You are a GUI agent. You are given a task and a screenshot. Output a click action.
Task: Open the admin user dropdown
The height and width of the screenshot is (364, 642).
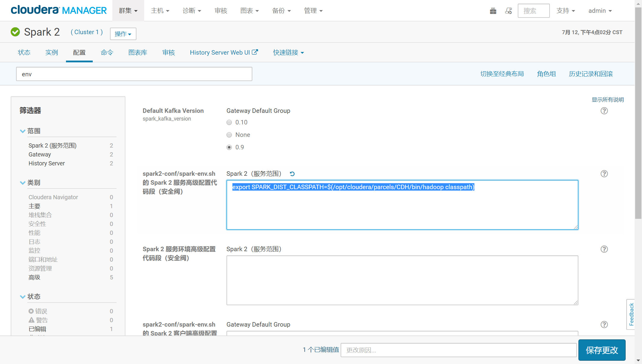pyautogui.click(x=600, y=11)
